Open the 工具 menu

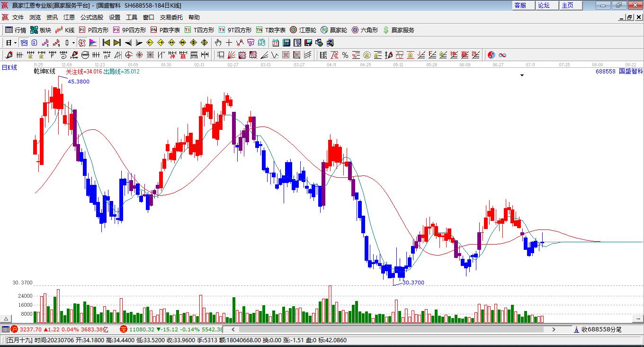(x=132, y=18)
